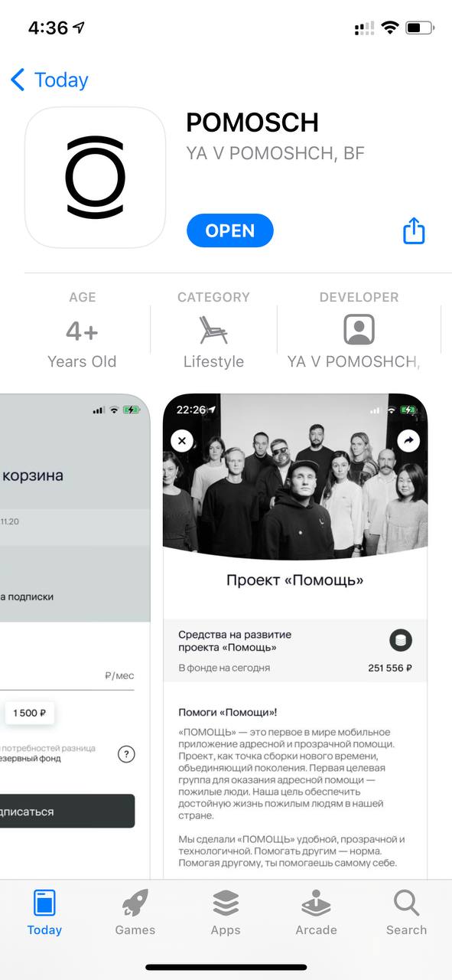Viewport: 452px width, 980px height.
Task: Tap the корзина preview screenshot
Action: click(75, 635)
